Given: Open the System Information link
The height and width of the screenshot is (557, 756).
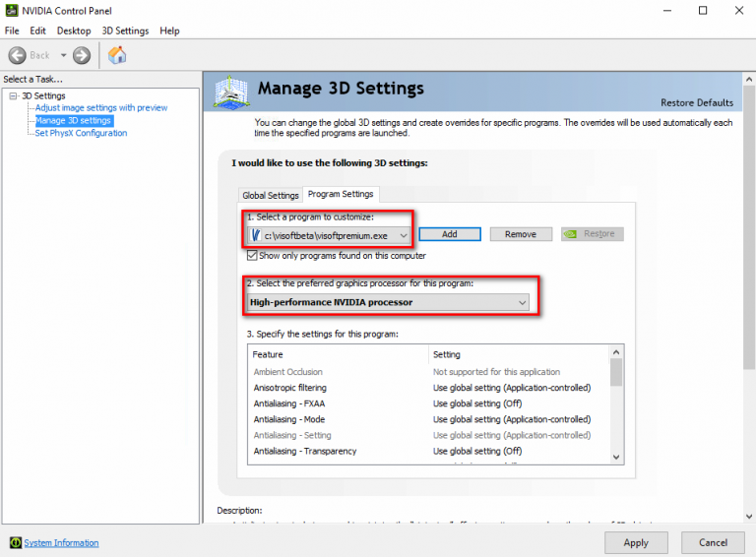Looking at the screenshot, I should 61,543.
